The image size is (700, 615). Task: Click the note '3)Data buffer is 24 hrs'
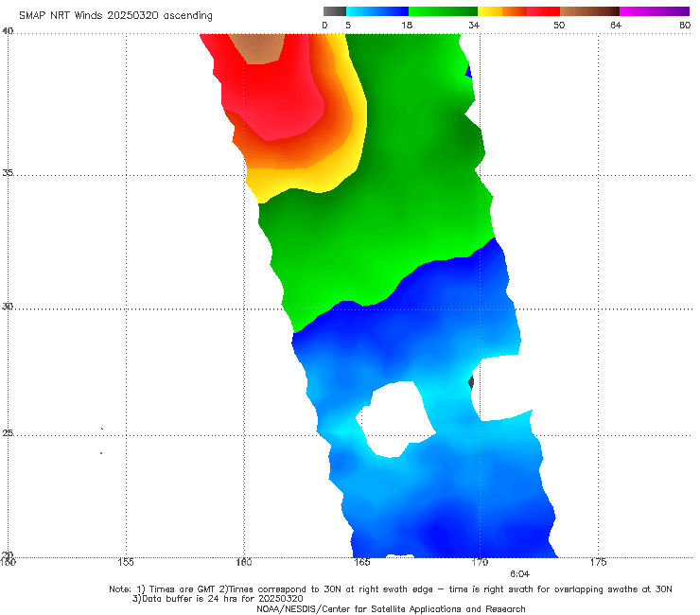click(x=218, y=599)
